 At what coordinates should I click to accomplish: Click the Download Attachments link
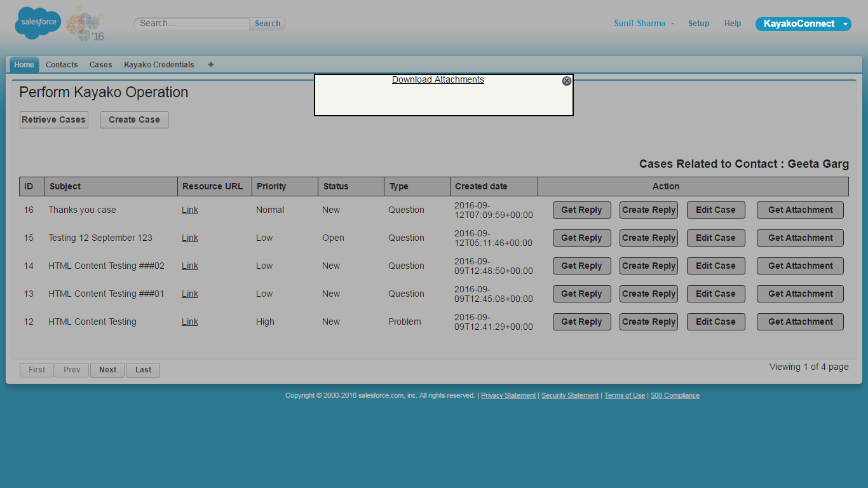pos(438,79)
